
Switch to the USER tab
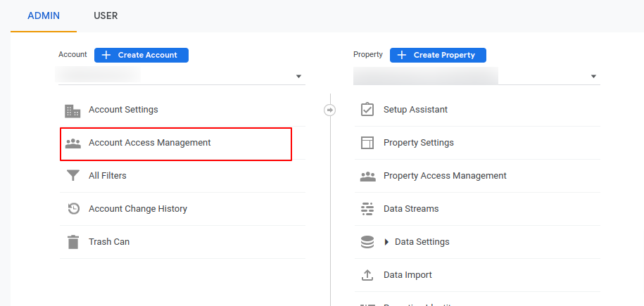106,16
